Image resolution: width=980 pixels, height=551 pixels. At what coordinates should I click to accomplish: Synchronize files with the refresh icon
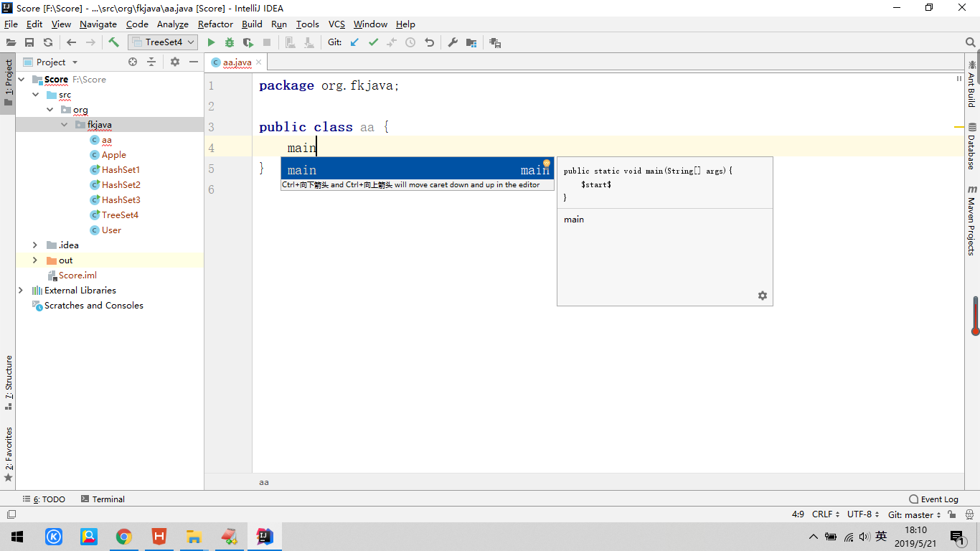[48, 42]
